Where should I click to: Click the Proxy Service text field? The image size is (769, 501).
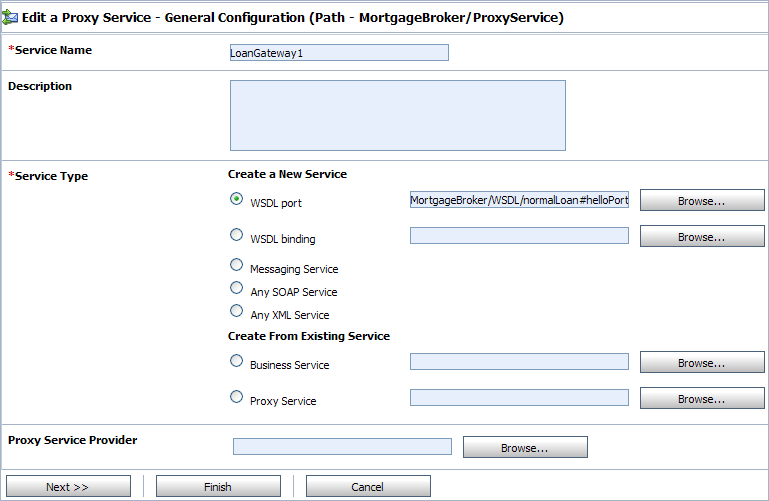(519, 398)
